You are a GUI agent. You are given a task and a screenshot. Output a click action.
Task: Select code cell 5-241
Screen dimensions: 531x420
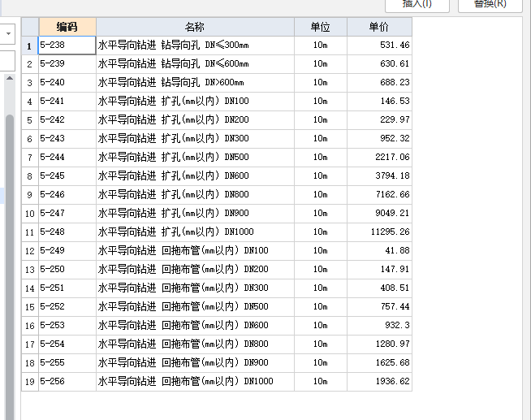click(67, 102)
